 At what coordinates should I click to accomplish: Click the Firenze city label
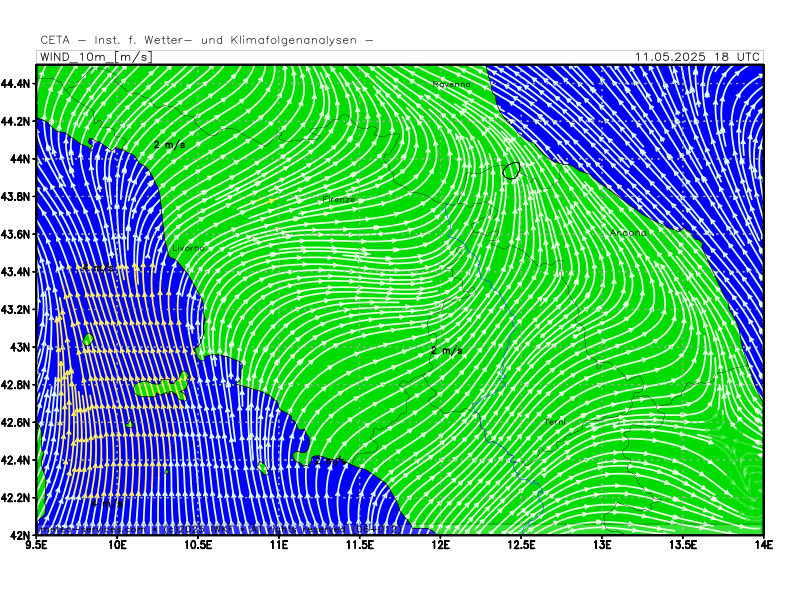click(x=338, y=199)
